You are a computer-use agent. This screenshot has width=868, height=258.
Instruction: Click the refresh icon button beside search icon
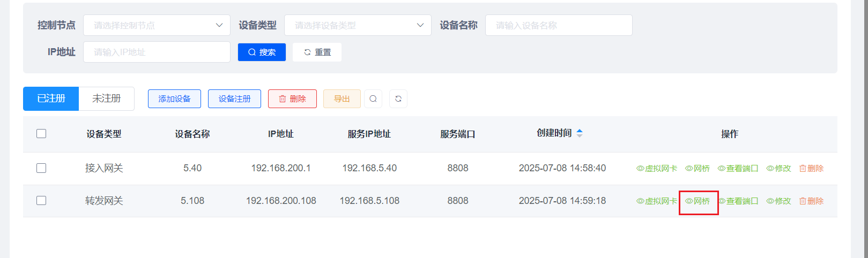(x=398, y=98)
